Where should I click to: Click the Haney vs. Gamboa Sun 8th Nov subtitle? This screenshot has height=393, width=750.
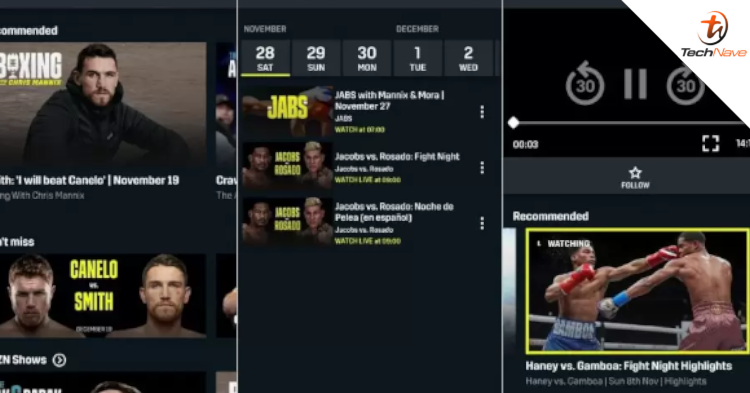tap(616, 381)
